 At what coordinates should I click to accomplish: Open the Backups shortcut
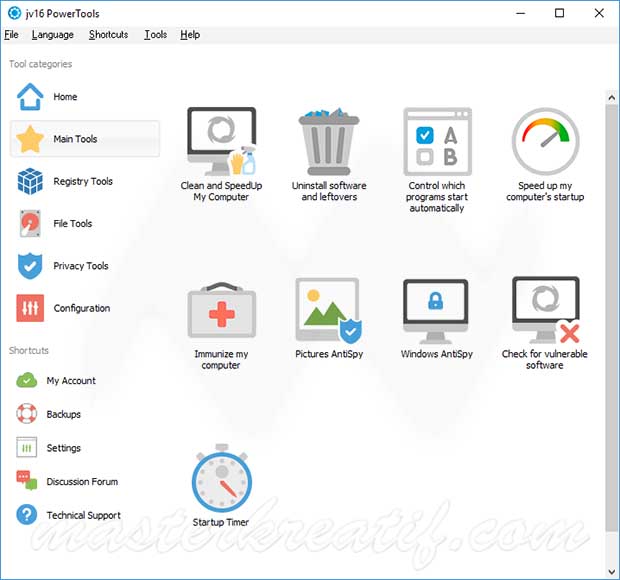(x=63, y=414)
